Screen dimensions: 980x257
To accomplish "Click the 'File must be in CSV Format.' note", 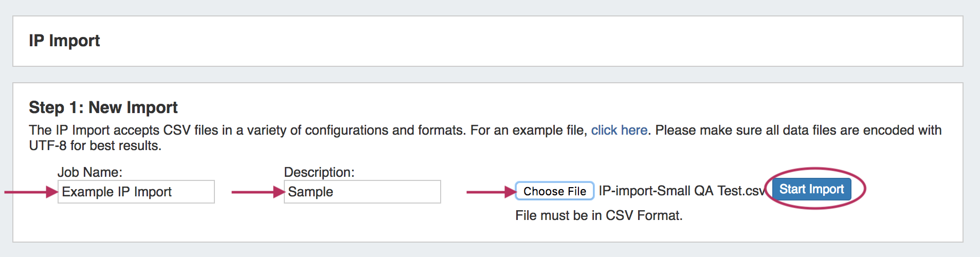I will pyautogui.click(x=598, y=215).
